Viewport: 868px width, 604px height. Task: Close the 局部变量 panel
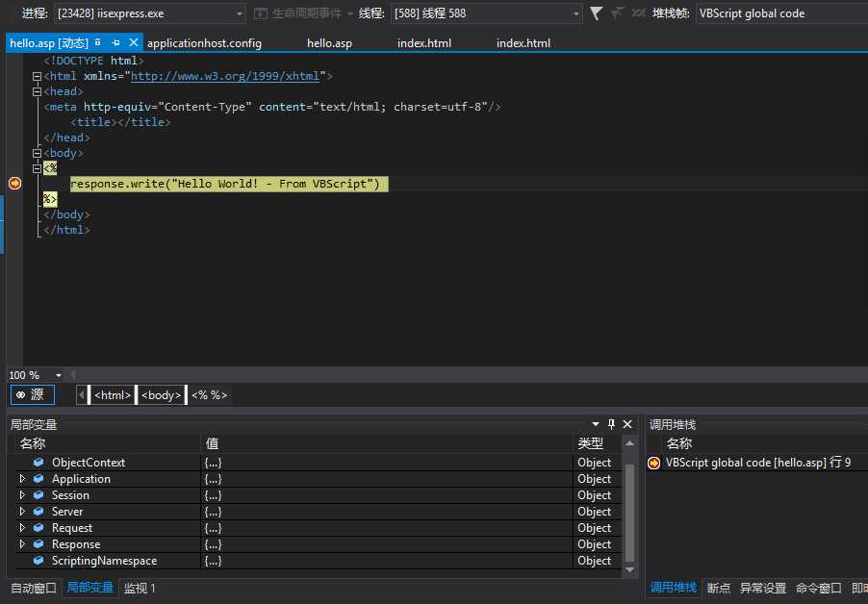627,424
